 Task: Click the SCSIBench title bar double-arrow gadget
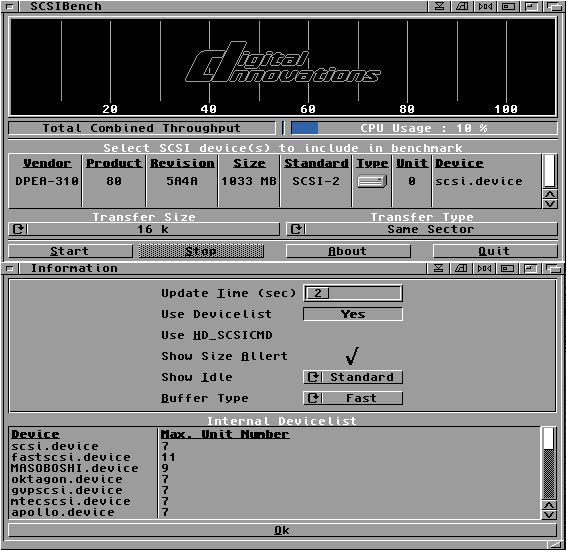pos(485,6)
